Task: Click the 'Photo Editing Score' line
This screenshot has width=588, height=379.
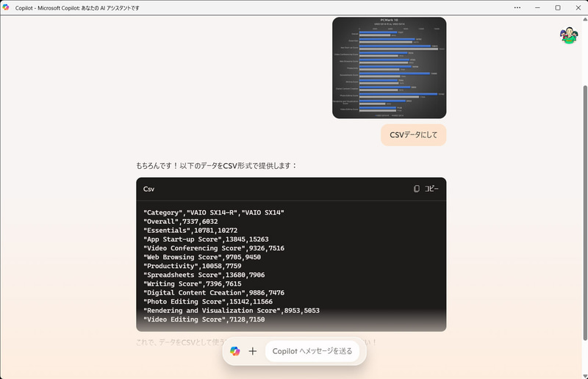Action: [208, 302]
